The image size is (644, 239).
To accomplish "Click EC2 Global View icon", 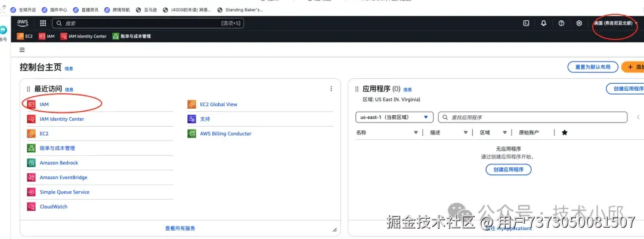I will click(192, 105).
